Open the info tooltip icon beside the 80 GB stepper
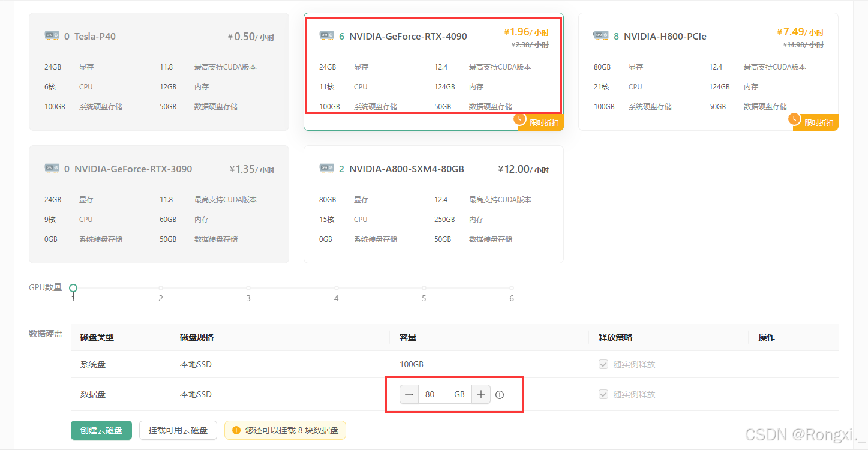This screenshot has width=868, height=450. [x=500, y=395]
